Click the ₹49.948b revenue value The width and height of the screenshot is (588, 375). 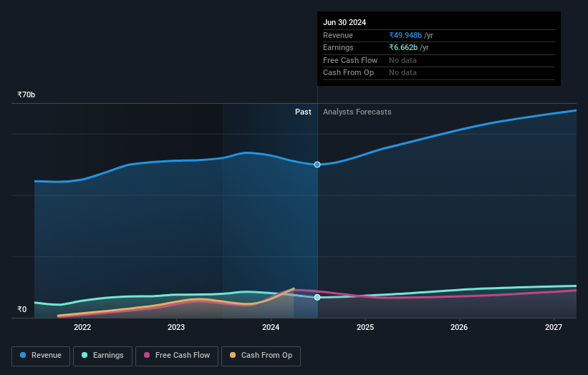tap(405, 35)
